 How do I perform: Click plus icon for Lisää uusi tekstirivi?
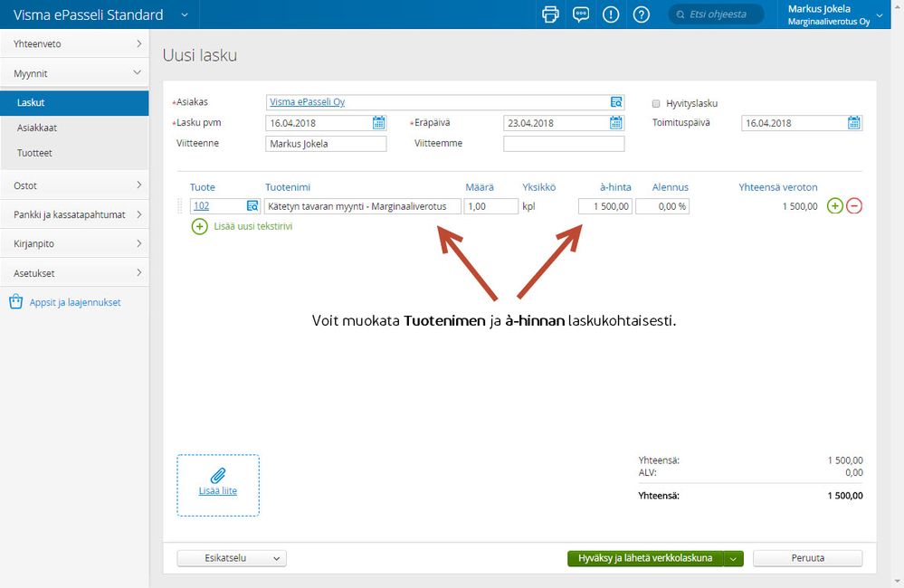click(199, 226)
